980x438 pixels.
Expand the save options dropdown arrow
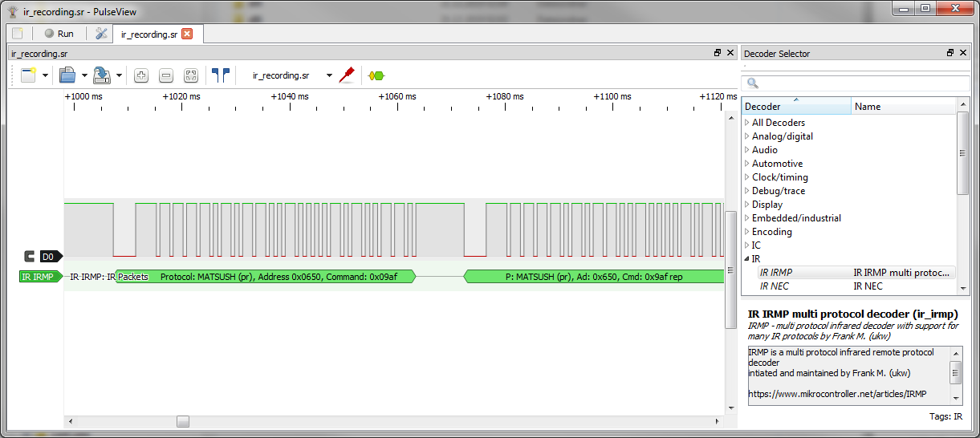(119, 75)
